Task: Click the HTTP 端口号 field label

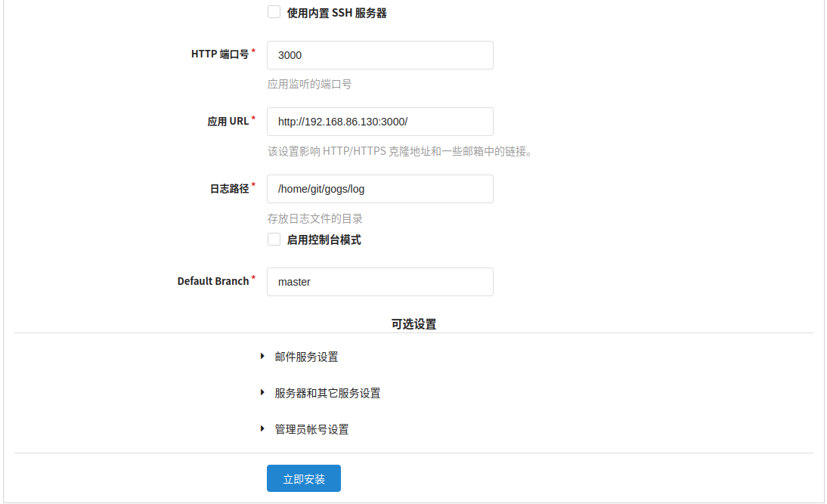Action: point(220,54)
